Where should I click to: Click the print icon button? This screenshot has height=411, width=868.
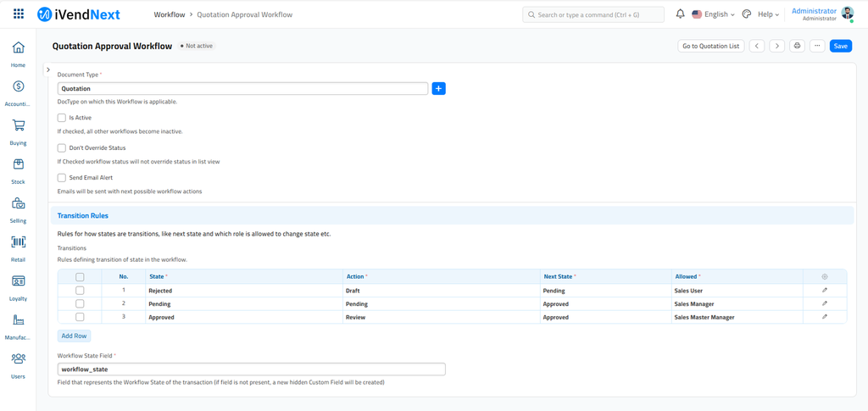tap(797, 46)
